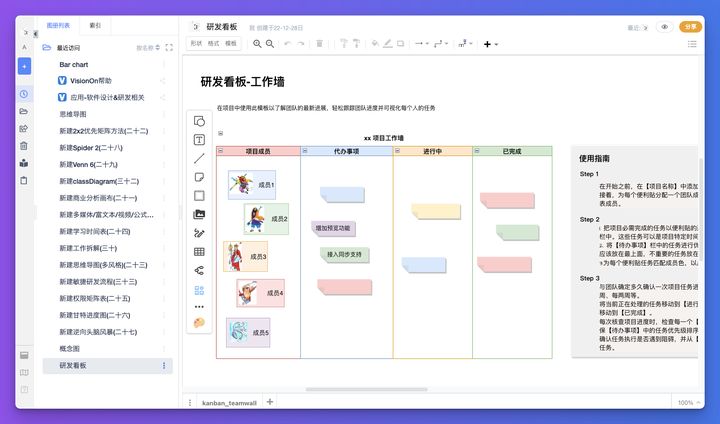Open the 100% zoom level selector

(x=689, y=403)
